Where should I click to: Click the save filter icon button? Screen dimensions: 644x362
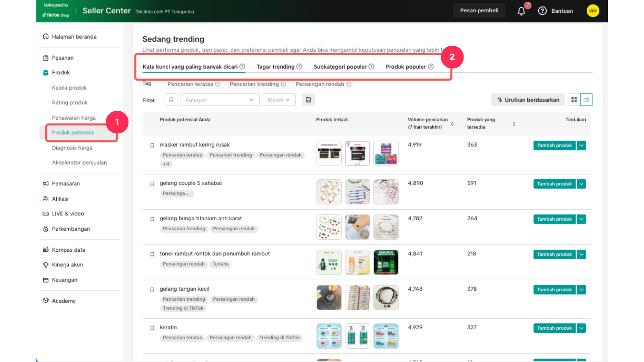[308, 100]
